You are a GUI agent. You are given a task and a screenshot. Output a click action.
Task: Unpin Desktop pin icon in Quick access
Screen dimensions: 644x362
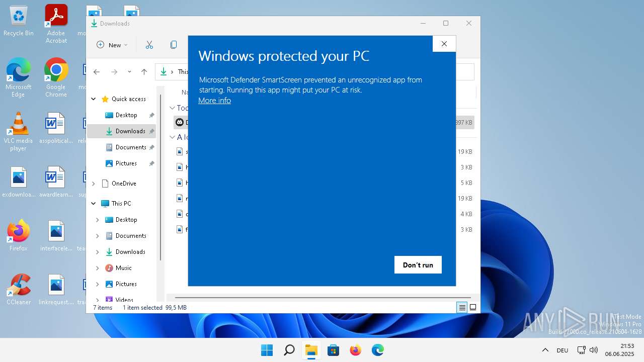[151, 115]
